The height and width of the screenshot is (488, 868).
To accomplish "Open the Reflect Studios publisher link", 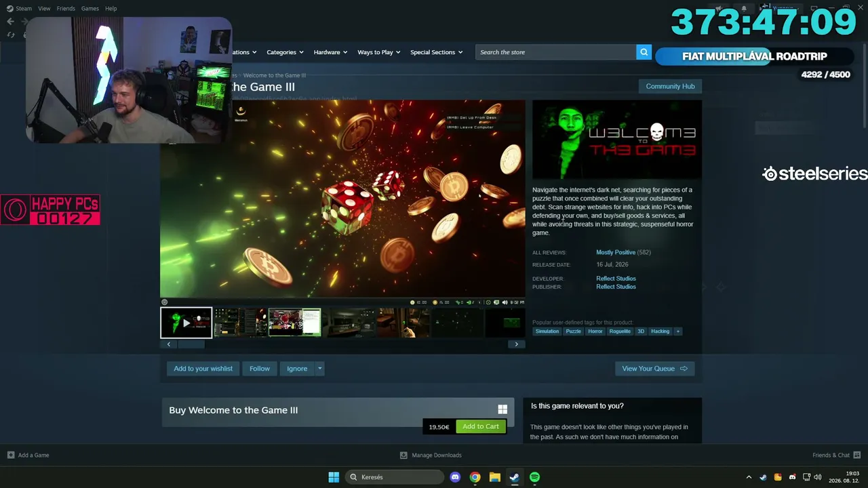I will tap(616, 287).
